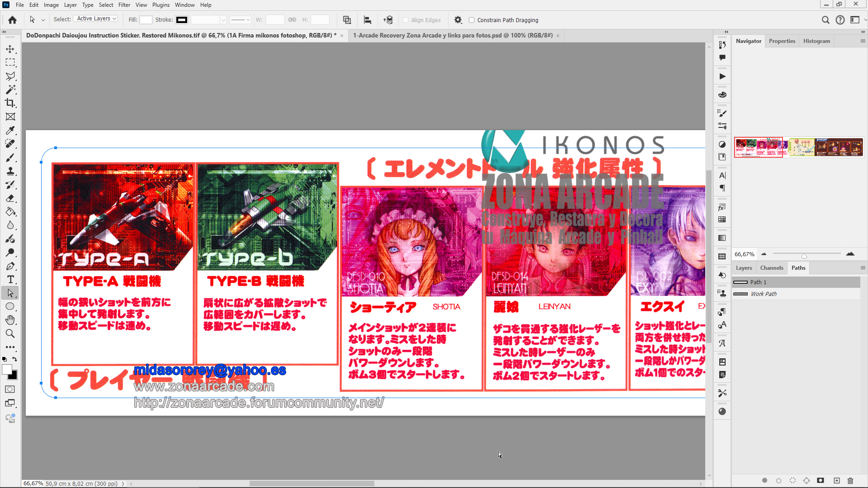
Task: Select the Magic Wand tool
Action: click(10, 89)
